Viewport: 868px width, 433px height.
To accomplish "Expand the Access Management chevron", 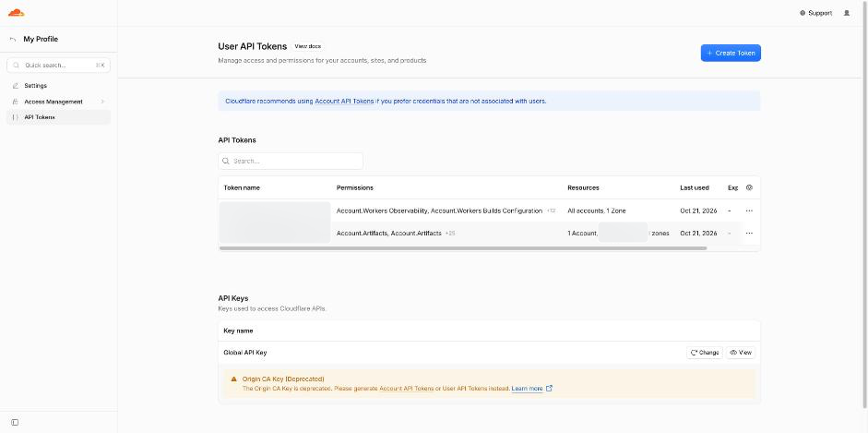I will 102,102.
